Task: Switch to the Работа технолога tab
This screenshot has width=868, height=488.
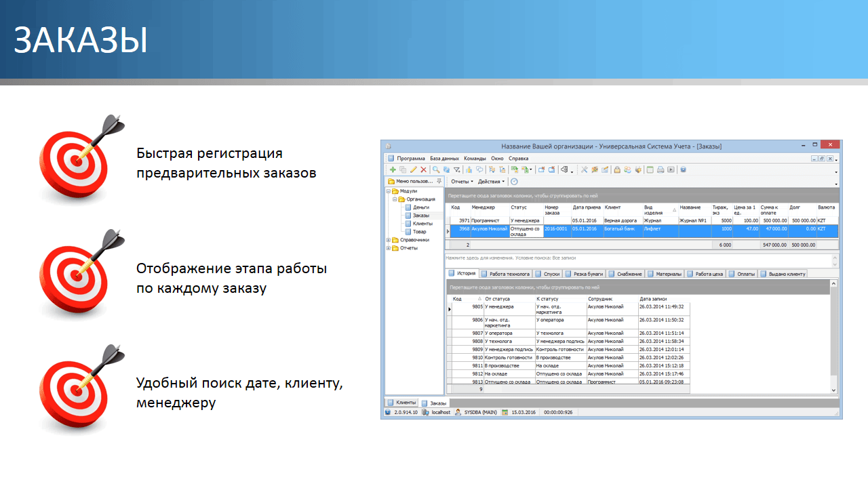Action: coord(505,274)
